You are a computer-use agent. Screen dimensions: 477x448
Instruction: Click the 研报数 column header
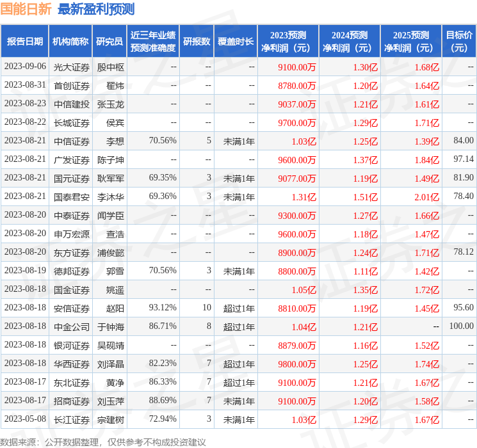point(197,42)
